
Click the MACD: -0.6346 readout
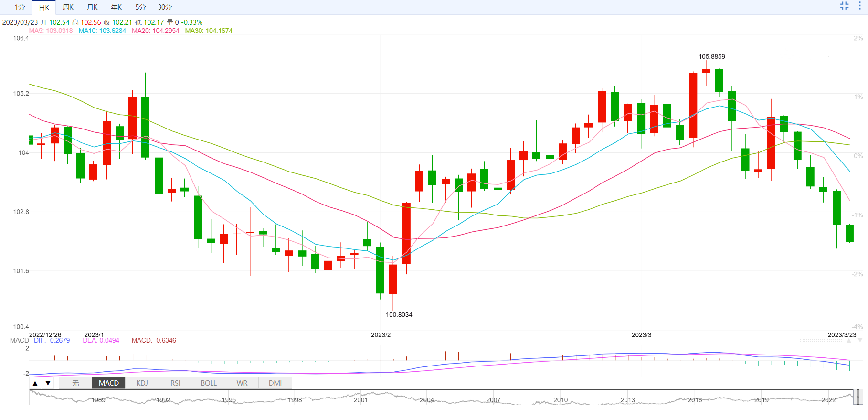[x=154, y=340]
